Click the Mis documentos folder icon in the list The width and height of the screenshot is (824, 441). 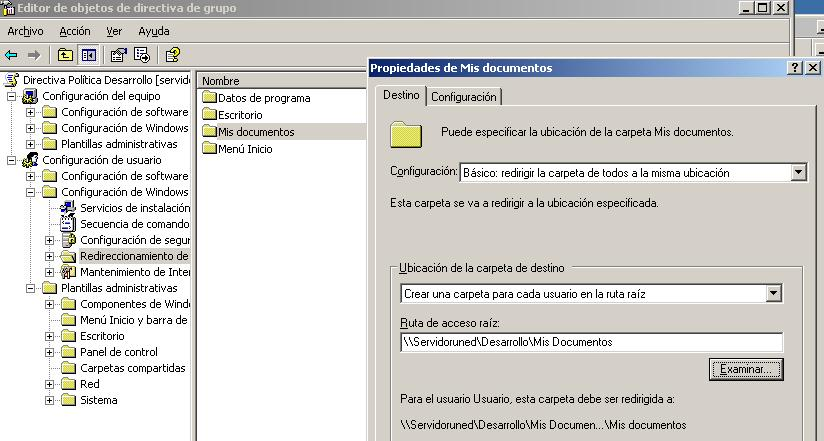(x=210, y=131)
